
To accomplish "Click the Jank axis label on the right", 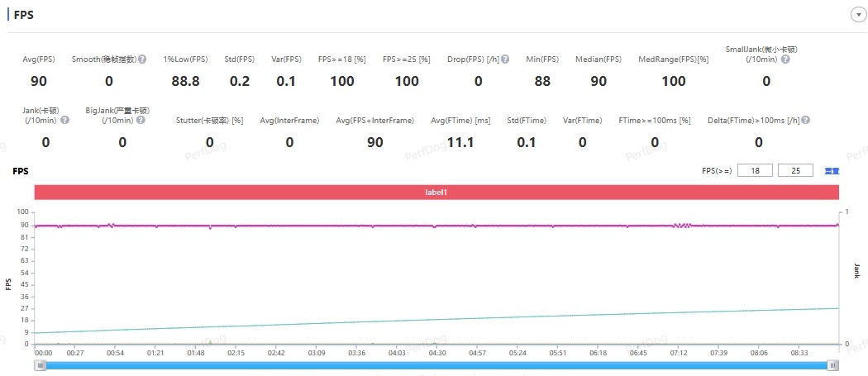I will tap(857, 271).
